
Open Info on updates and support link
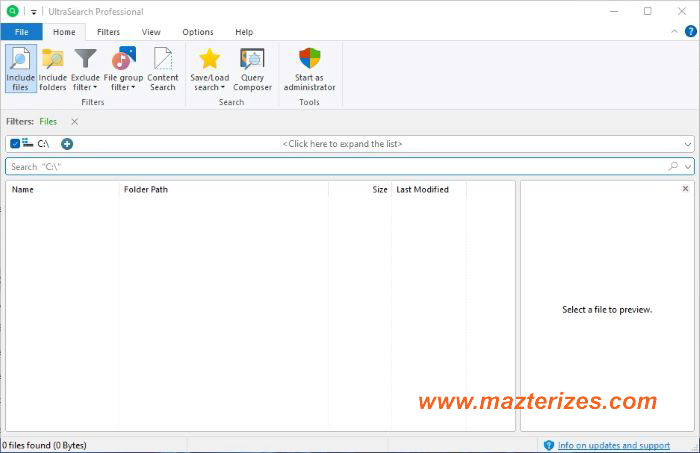point(614,445)
